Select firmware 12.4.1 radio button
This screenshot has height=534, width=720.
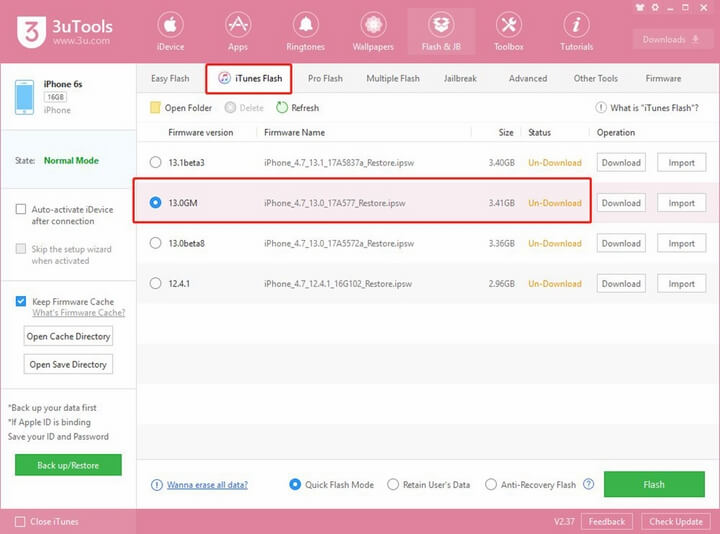pos(156,283)
